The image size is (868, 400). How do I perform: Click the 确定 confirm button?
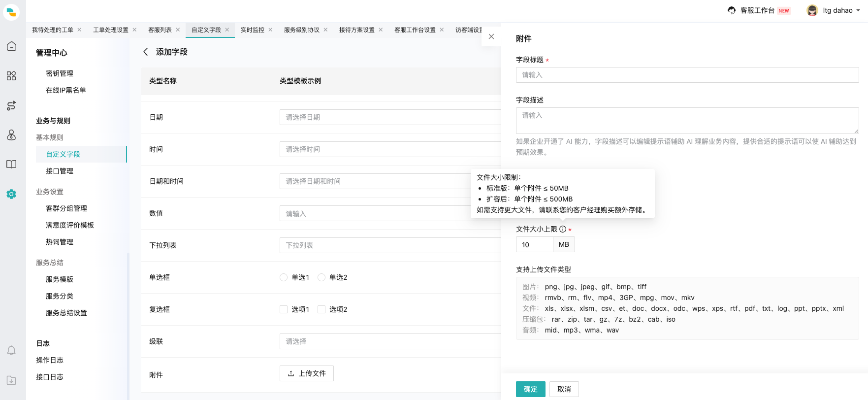pos(530,389)
